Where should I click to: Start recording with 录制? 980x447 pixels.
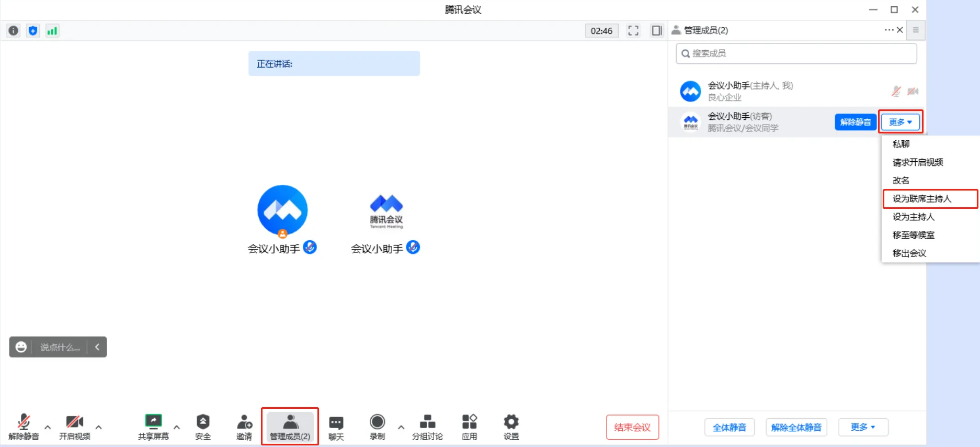point(377,427)
